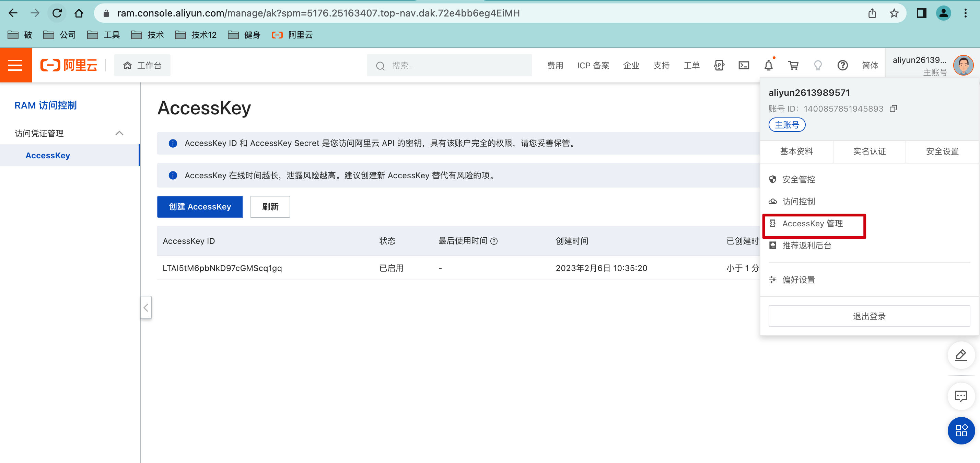This screenshot has width=980, height=463.
Task: Click the notification bell icon
Action: [x=768, y=66]
